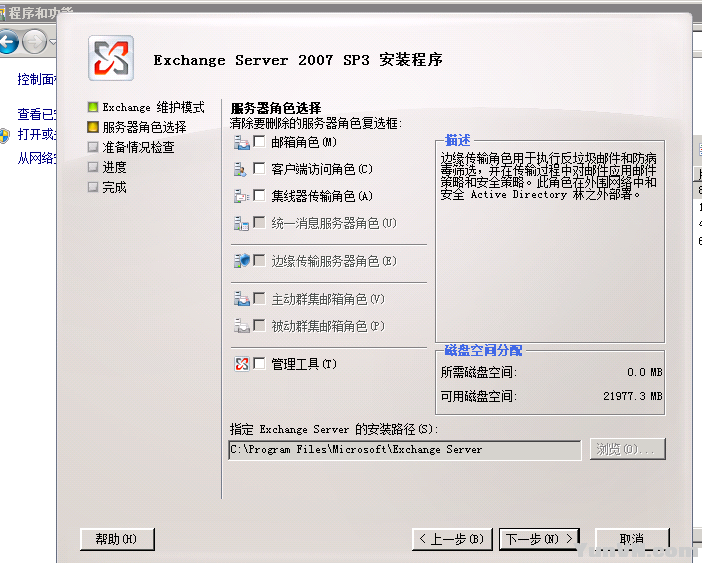Toggle the 主动群集邮箱角色(V) checkbox
Image resolution: width=702 pixels, height=563 pixels.
(259, 298)
